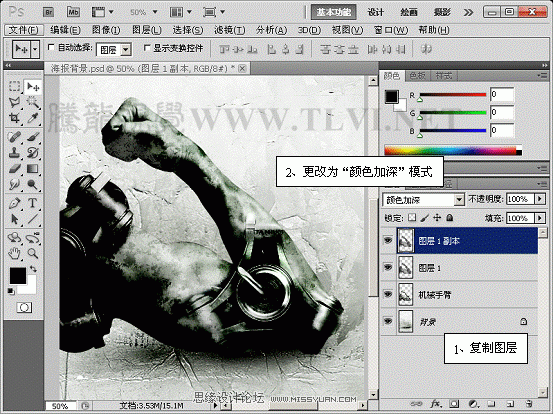
Task: Select the Move tool in toolbox
Action: pos(33,86)
